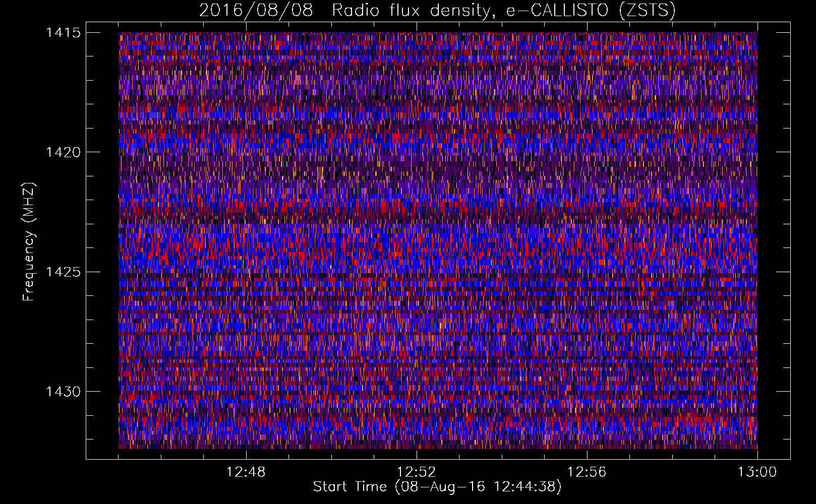Select the 1425 frequency axis label
This screenshot has width=816, height=504.
[63, 272]
